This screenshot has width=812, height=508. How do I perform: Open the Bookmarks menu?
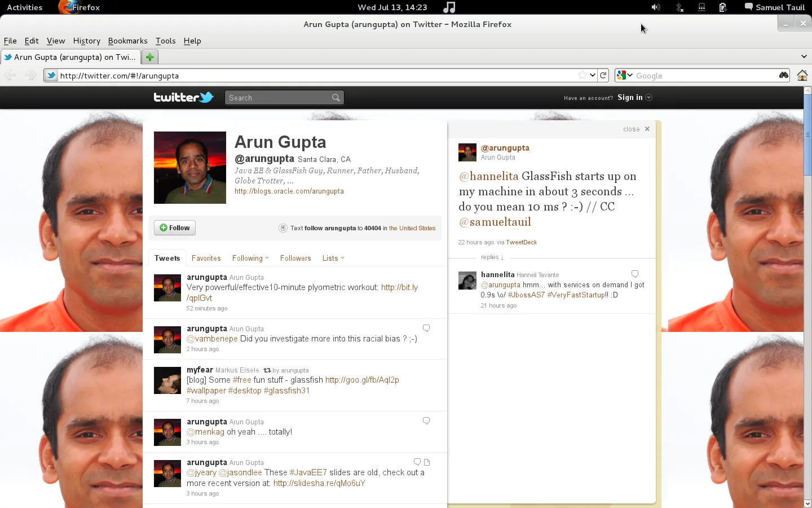[127, 41]
